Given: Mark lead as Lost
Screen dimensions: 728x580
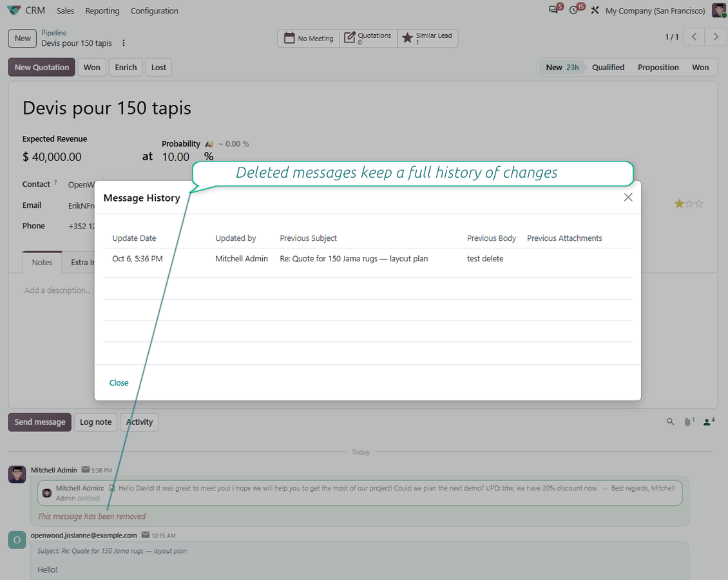Looking at the screenshot, I should pyautogui.click(x=158, y=68).
